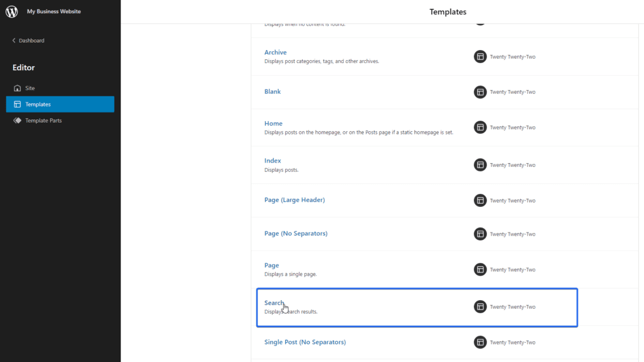Open the Blank template

[273, 92]
